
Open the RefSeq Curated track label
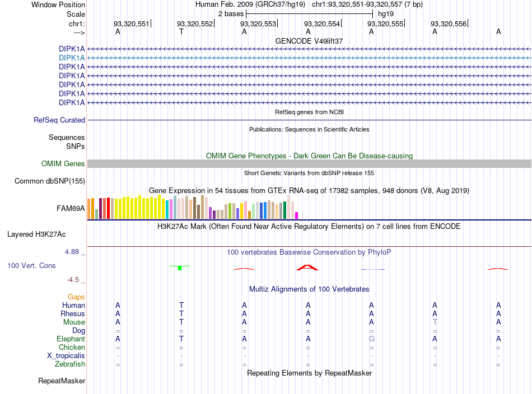[x=59, y=120]
